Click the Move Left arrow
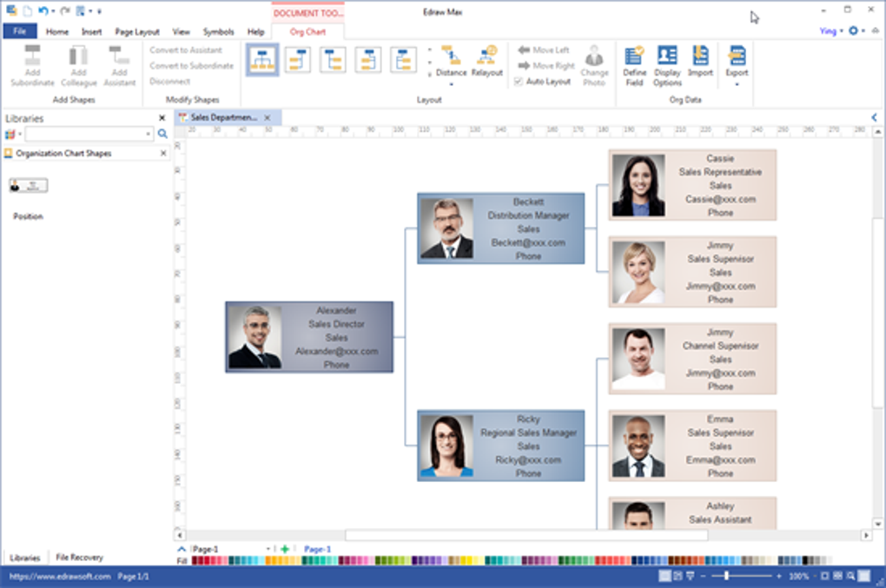886x588 pixels. click(524, 50)
